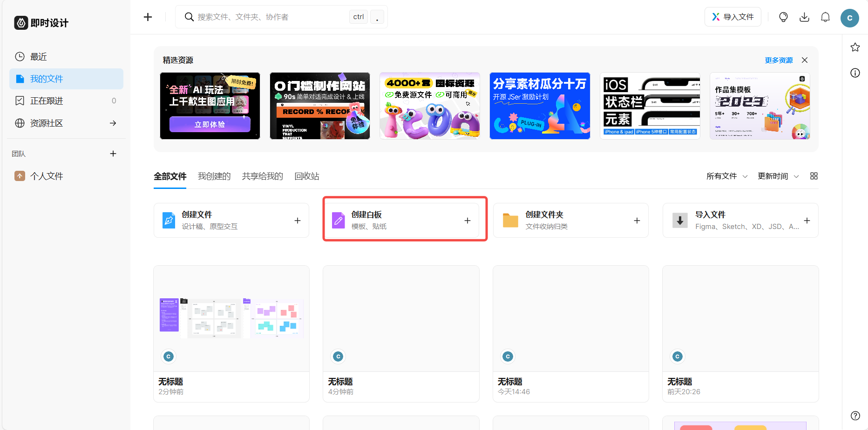Click the search files input field
Screen dimensions: 868x430
click(281, 17)
